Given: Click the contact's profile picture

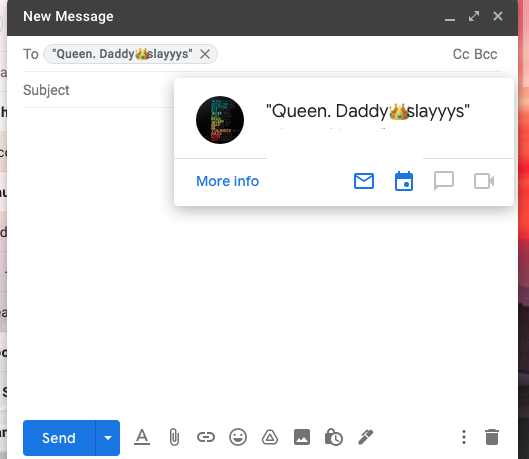Looking at the screenshot, I should click(220, 120).
